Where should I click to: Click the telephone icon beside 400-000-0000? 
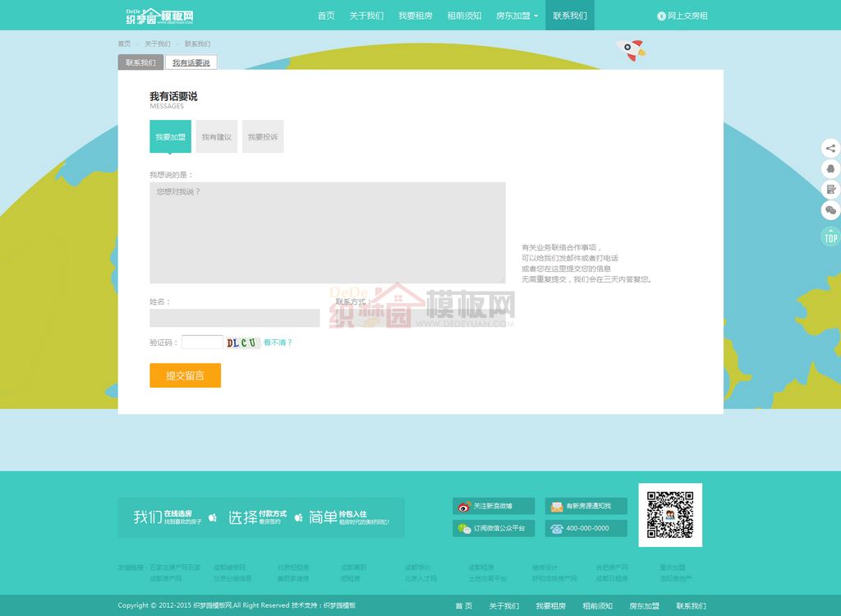pyautogui.click(x=557, y=529)
